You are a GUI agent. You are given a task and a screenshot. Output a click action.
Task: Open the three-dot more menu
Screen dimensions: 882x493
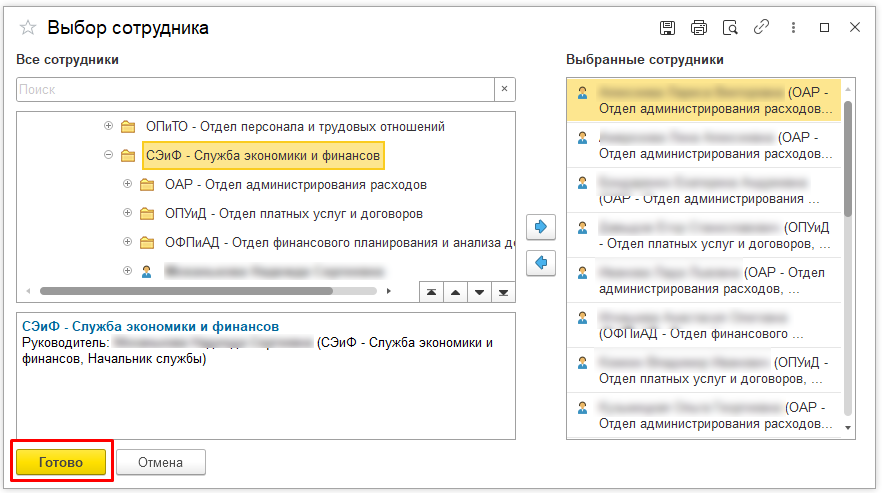[x=792, y=28]
